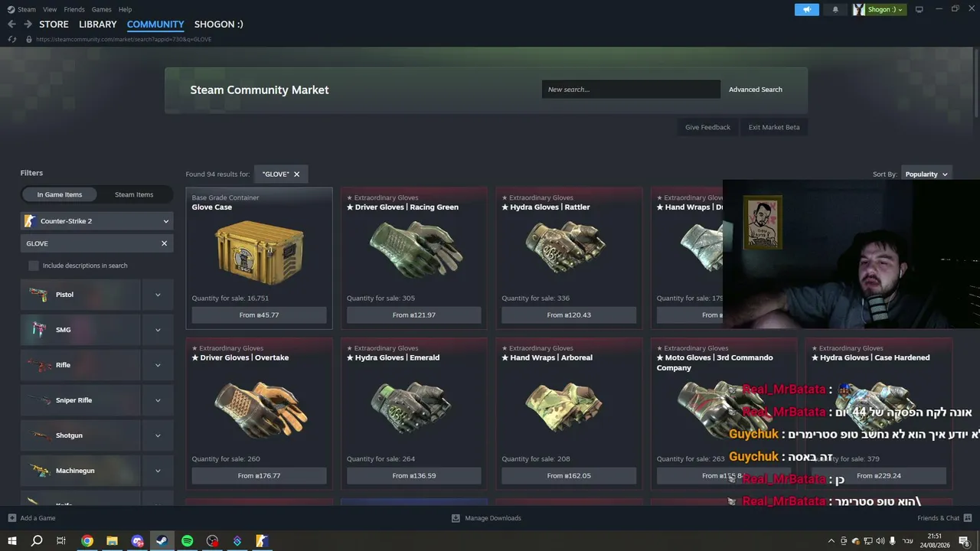
Task: Click the SMG category weapon icon
Action: click(38, 330)
